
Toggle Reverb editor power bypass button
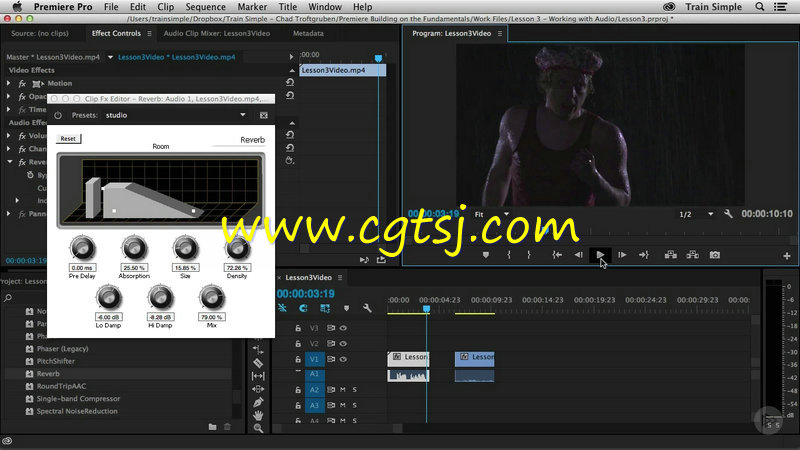click(58, 115)
